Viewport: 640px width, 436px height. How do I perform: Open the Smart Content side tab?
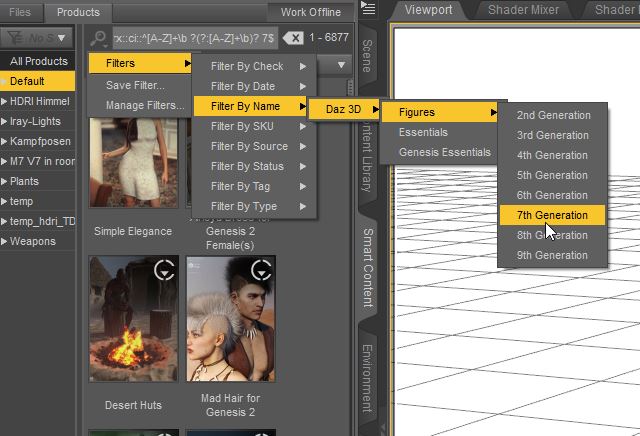pos(368,268)
